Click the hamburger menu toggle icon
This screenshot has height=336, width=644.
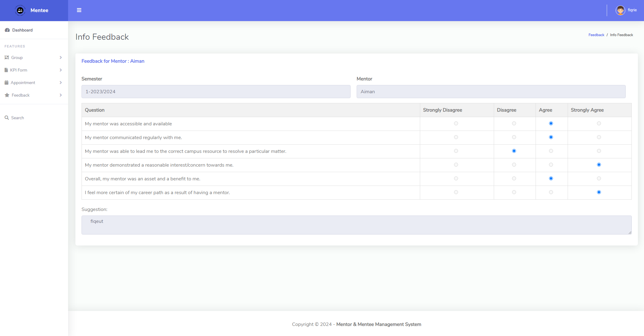point(79,10)
